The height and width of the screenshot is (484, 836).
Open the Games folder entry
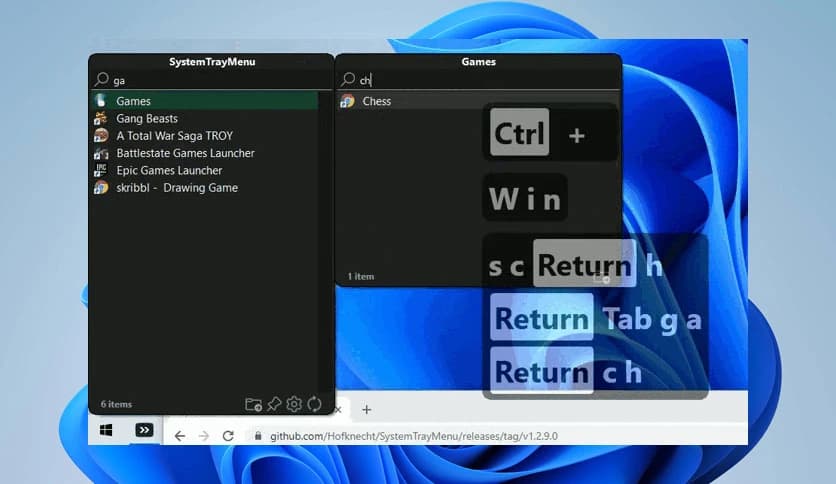pyautogui.click(x=205, y=101)
